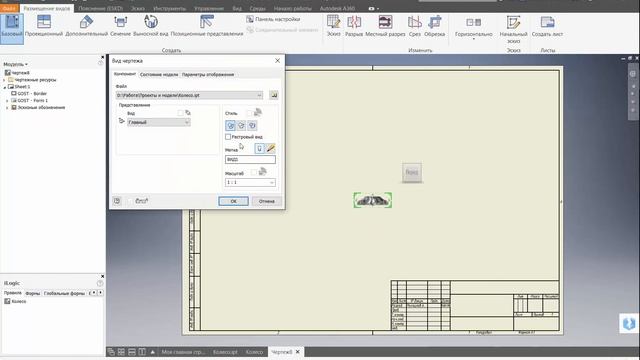Click Создать лист in ribbon
The image size is (640, 360).
click(547, 26)
